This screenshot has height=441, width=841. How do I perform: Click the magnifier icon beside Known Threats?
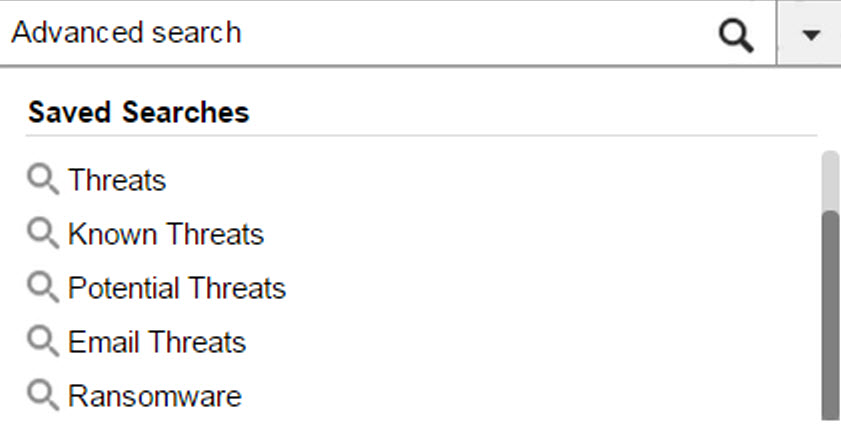click(43, 234)
